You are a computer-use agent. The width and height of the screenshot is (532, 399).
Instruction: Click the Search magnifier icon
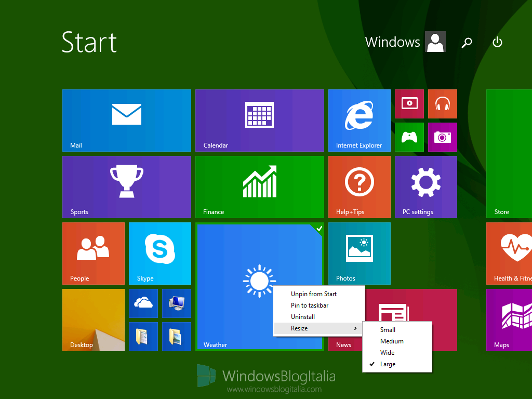tap(467, 43)
